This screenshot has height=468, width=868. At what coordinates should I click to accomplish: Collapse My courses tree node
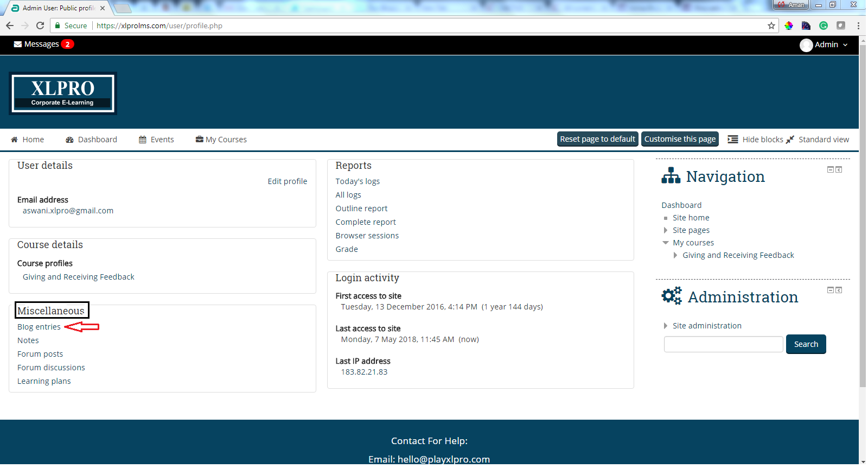pyautogui.click(x=666, y=243)
